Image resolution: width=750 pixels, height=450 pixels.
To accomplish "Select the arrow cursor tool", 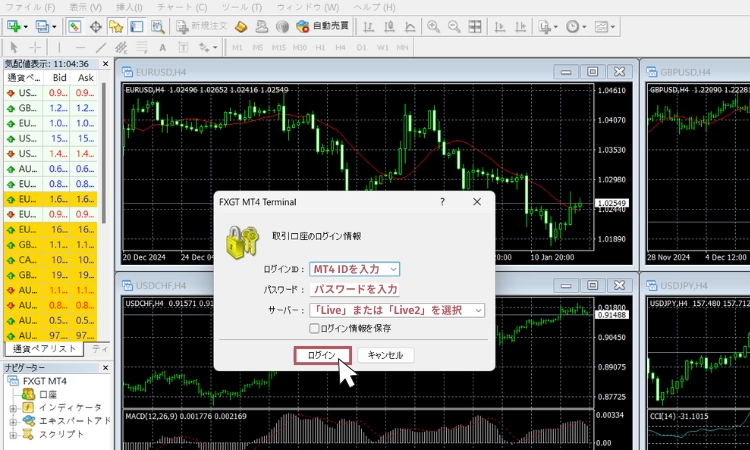I will [14, 47].
